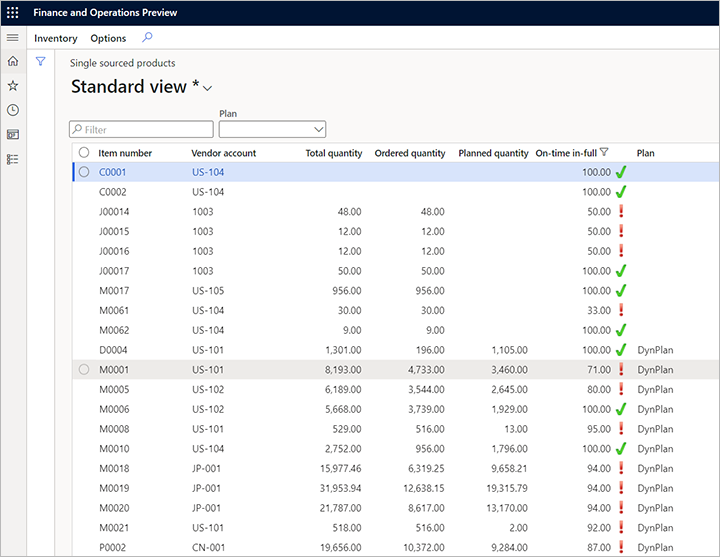Select the M0001 row radio button
720x557 pixels.
[84, 370]
